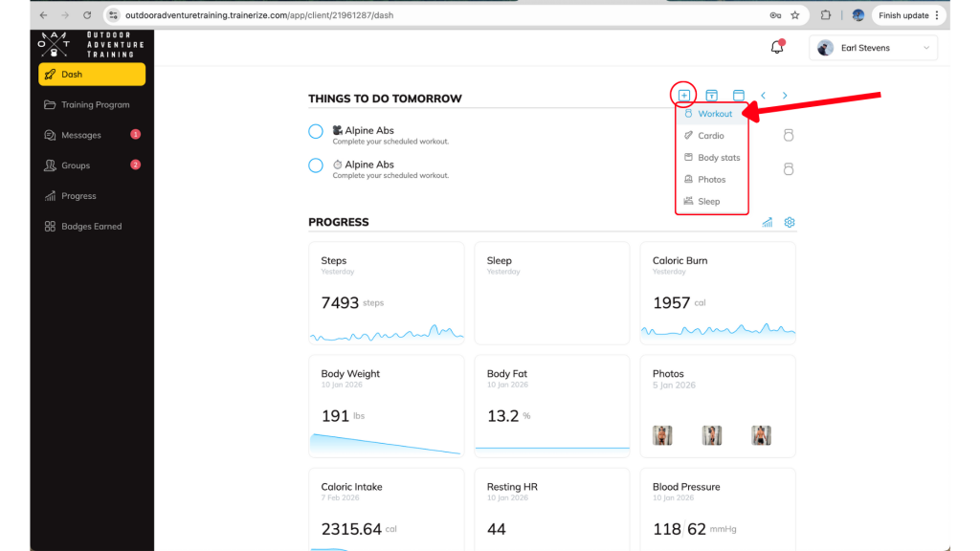Mark first Alpine Abs workout complete
Screen dimensions: 980x551
[316, 132]
